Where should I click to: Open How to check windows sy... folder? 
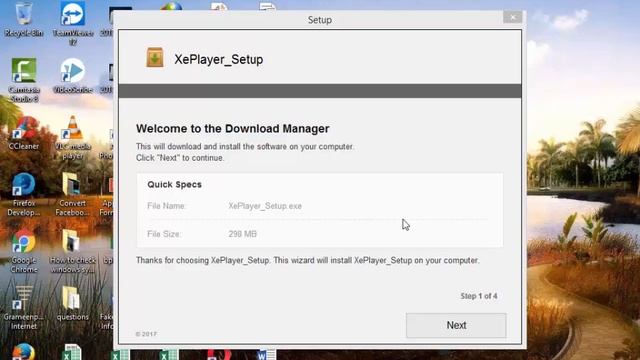[73, 251]
